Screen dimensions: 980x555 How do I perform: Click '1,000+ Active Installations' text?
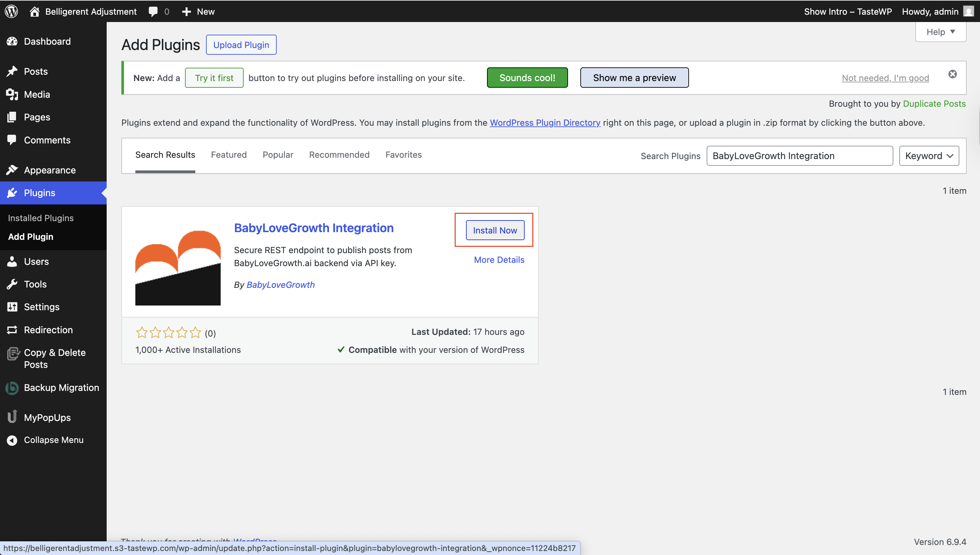click(x=188, y=350)
